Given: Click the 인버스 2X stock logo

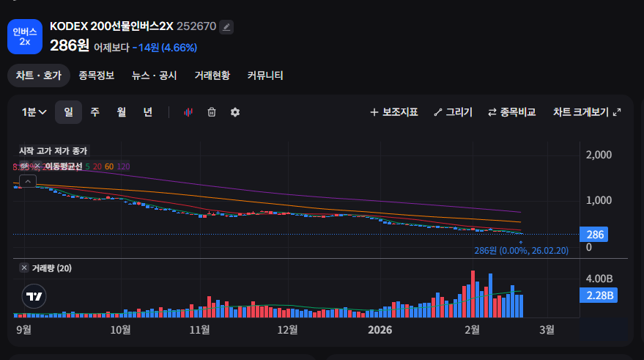Looking at the screenshot, I should click(x=25, y=37).
